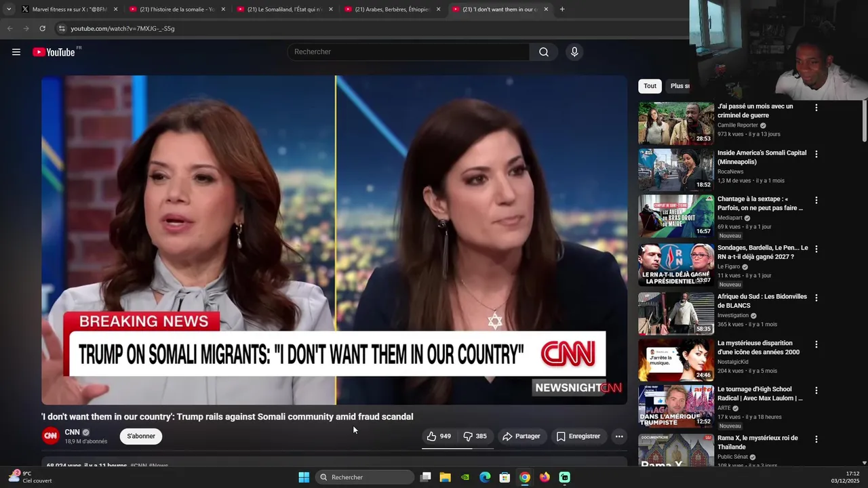The width and height of the screenshot is (868, 488).
Task: Select the 'Tout' filter chip
Action: coord(650,86)
